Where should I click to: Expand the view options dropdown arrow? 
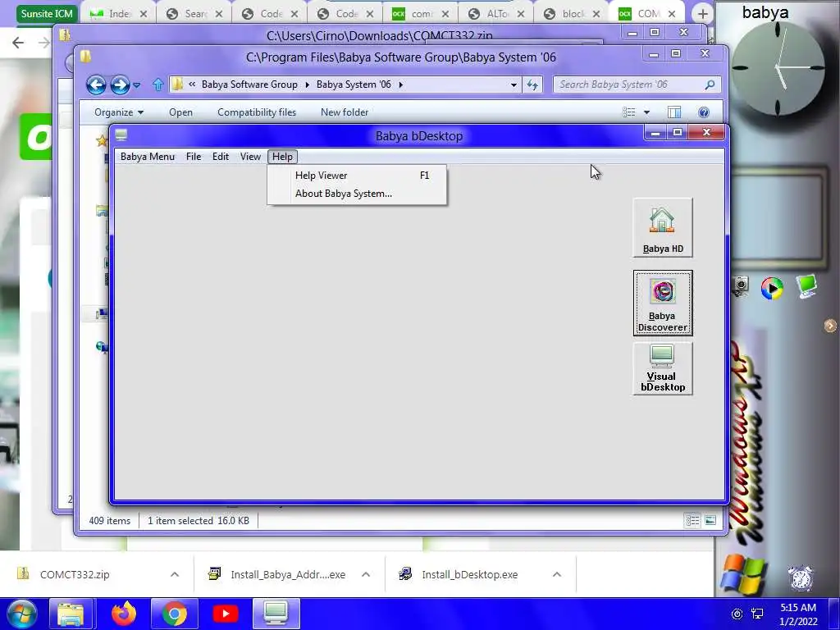(646, 112)
